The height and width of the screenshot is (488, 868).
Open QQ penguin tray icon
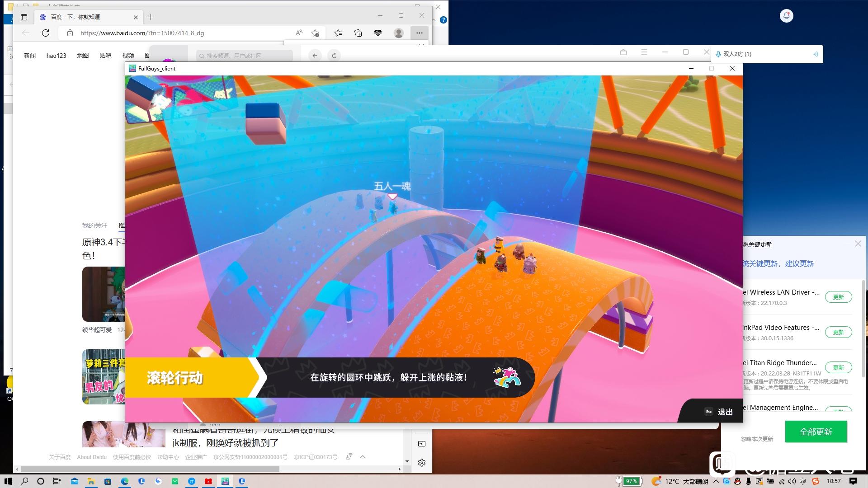738,481
